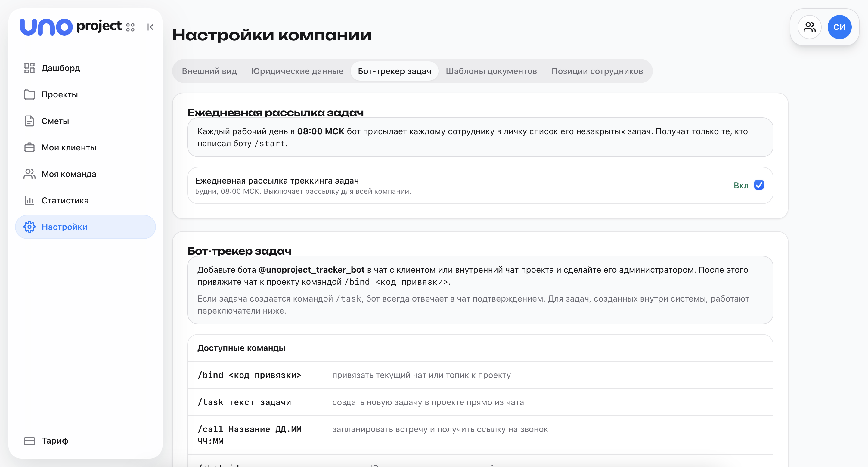Image resolution: width=868 pixels, height=467 pixels.
Task: Open the apps grid icon beside the logo
Action: point(130,27)
